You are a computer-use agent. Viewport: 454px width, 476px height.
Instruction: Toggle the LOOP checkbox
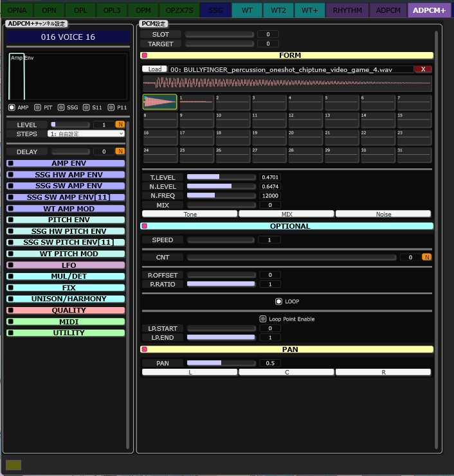278,301
